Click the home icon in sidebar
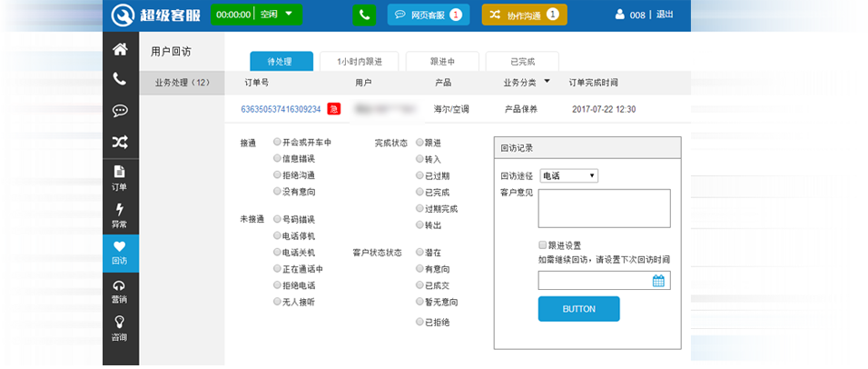The image size is (868, 369). pyautogui.click(x=120, y=49)
